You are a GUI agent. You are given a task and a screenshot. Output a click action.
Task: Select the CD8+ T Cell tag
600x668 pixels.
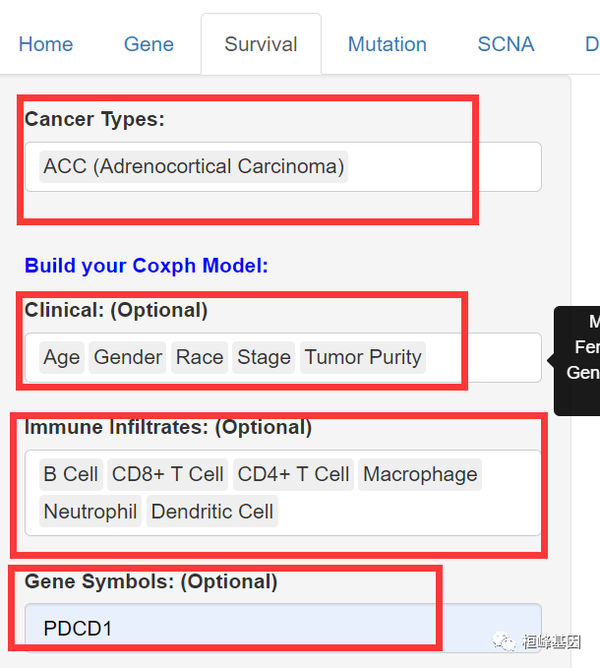(168, 474)
